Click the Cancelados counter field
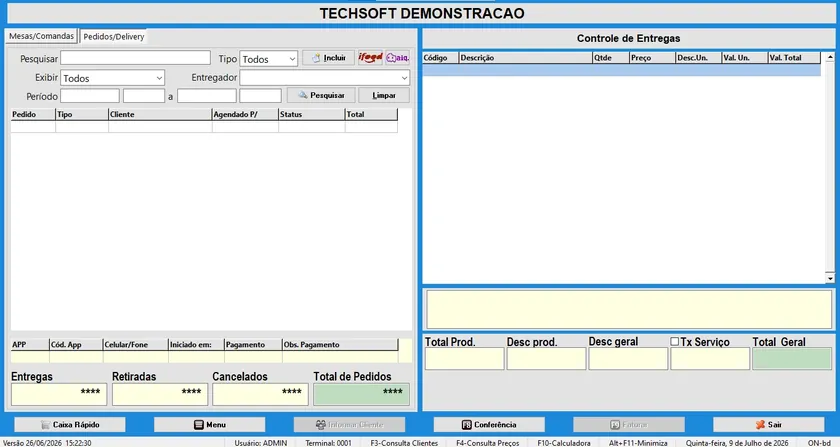The image size is (840, 447). [x=260, y=394]
